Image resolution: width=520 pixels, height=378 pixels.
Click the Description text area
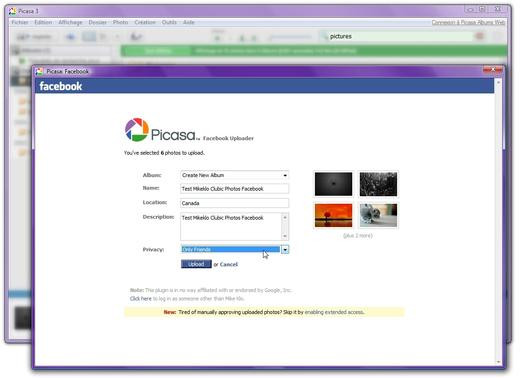(x=231, y=226)
